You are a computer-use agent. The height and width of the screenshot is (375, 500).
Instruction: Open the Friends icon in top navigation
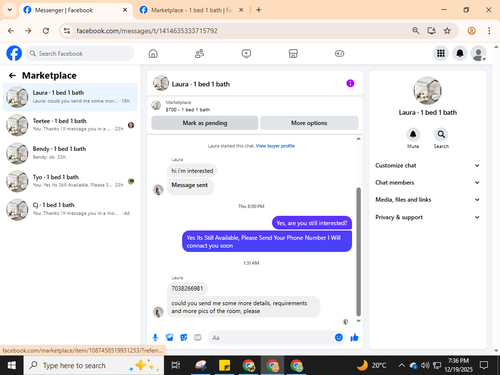click(x=199, y=53)
